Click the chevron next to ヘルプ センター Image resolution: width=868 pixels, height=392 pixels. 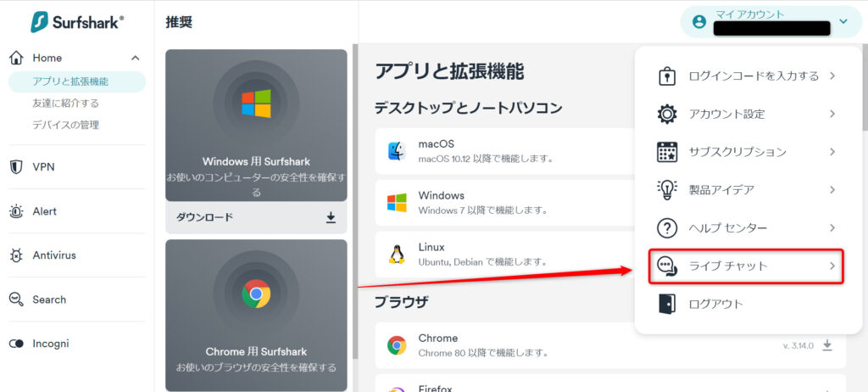[832, 228]
